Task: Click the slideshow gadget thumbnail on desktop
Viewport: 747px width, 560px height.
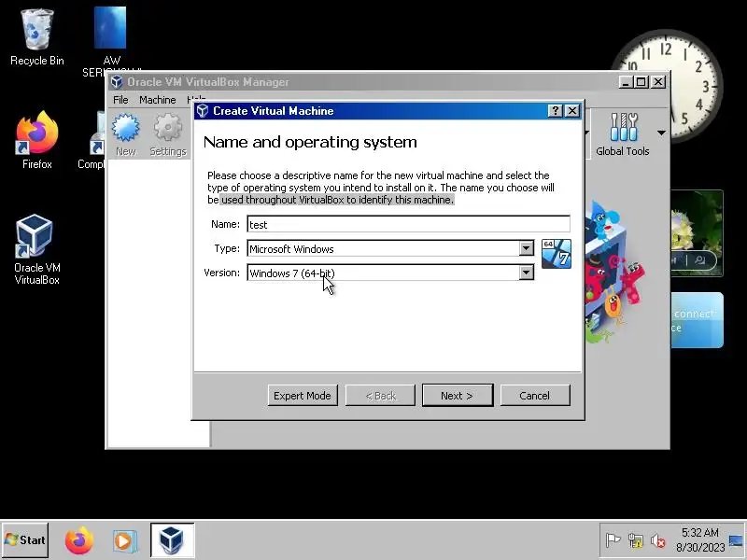Action: click(697, 233)
